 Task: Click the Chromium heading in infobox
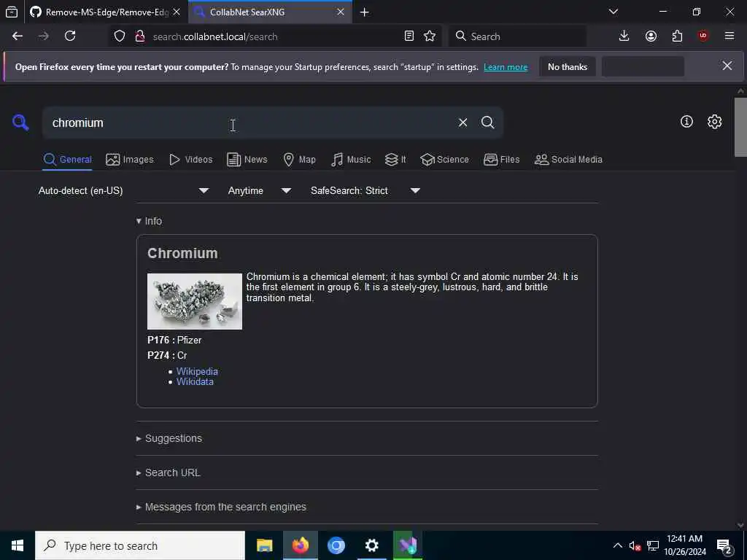click(x=182, y=253)
